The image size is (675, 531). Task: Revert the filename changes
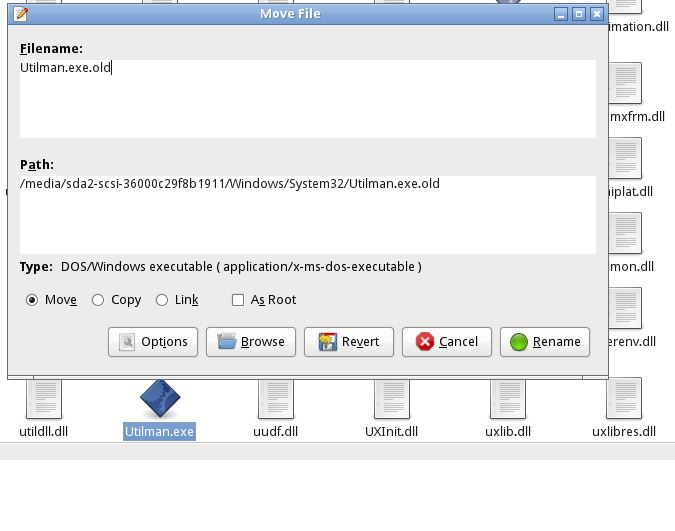point(349,342)
